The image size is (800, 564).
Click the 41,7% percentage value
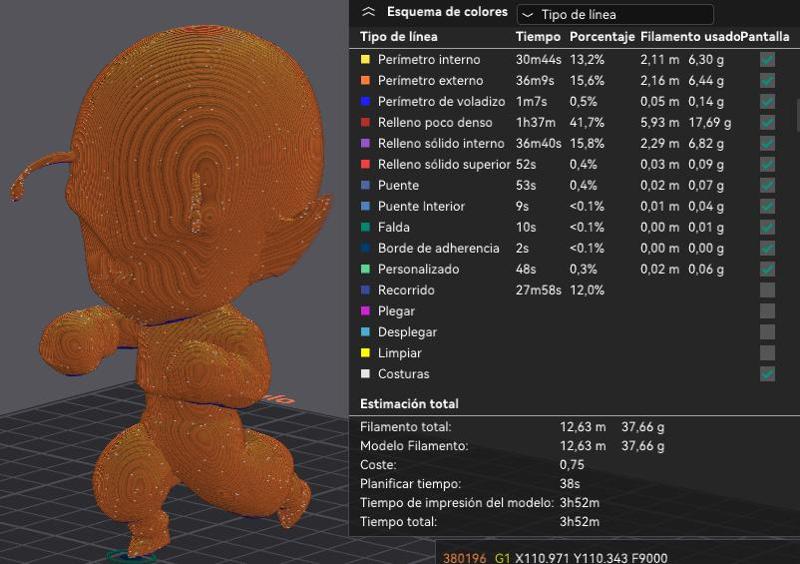coord(587,122)
